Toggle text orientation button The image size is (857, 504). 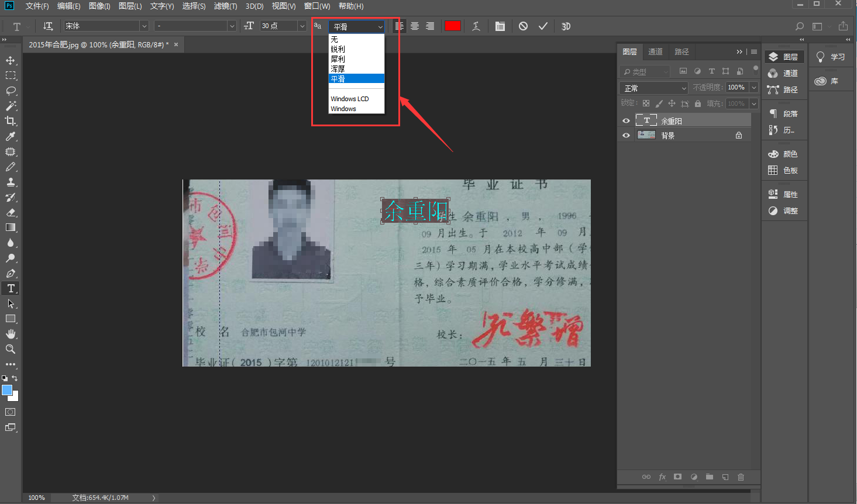[48, 26]
